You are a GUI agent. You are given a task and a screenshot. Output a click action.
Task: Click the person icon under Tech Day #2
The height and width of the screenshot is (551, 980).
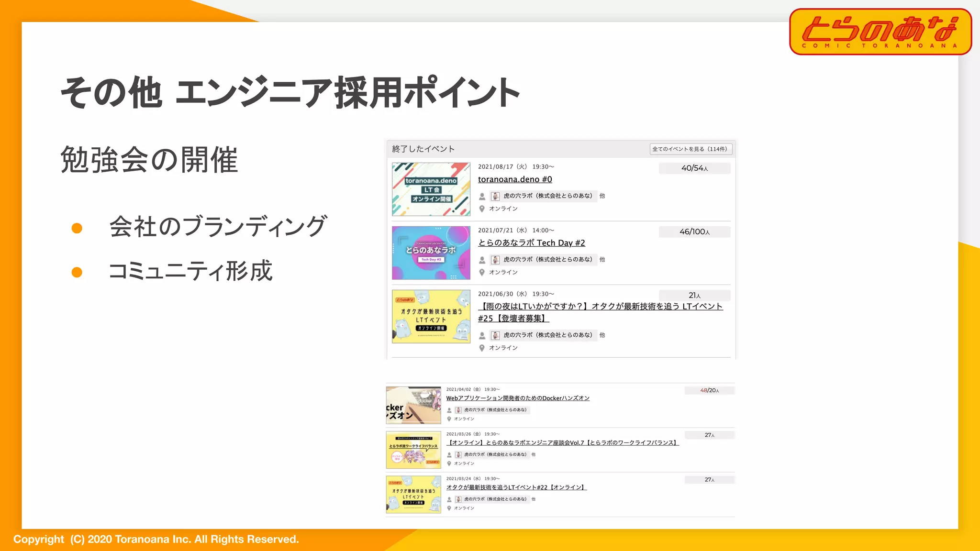[x=482, y=260]
